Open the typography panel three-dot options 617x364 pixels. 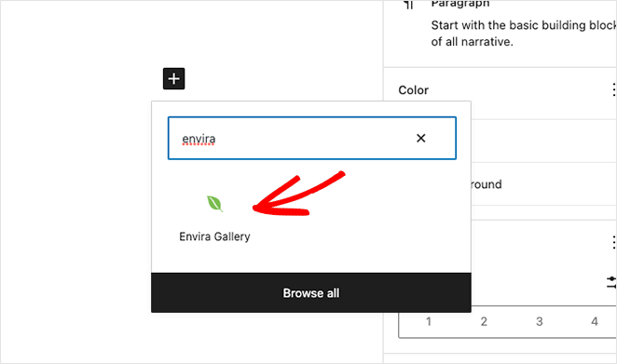coord(613,243)
